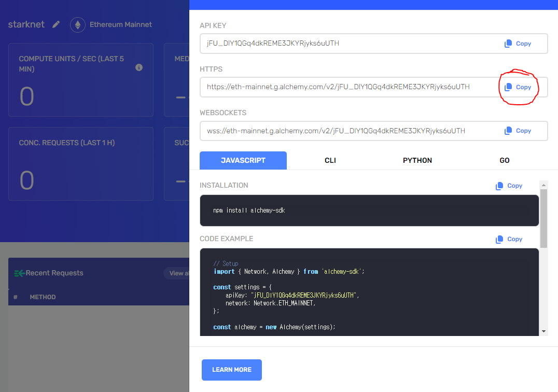Open the info icon on Compute Units card
This screenshot has height=392, width=558.
click(139, 67)
